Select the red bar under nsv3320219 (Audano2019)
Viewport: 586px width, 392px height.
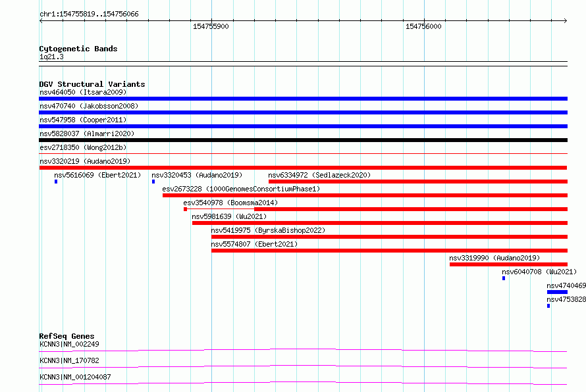[303, 168]
